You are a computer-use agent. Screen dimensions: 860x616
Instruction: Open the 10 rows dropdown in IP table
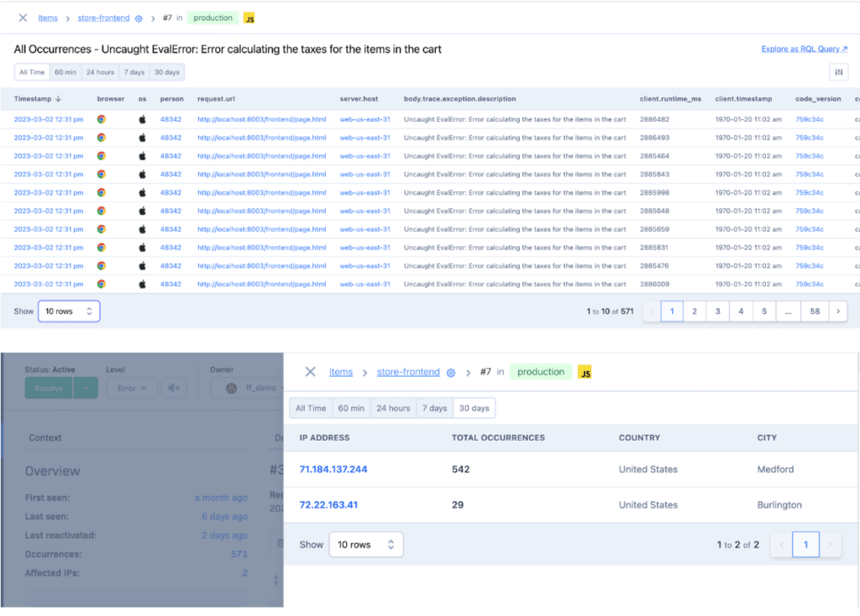(x=365, y=545)
